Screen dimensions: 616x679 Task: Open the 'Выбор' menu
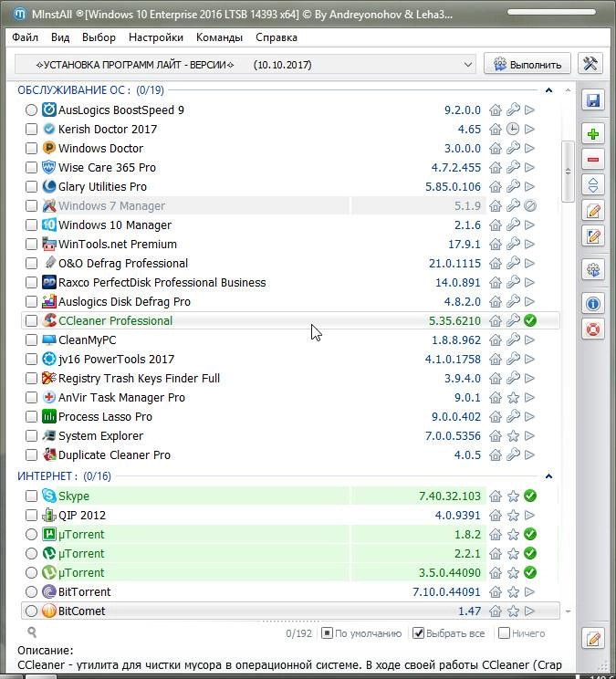[99, 37]
